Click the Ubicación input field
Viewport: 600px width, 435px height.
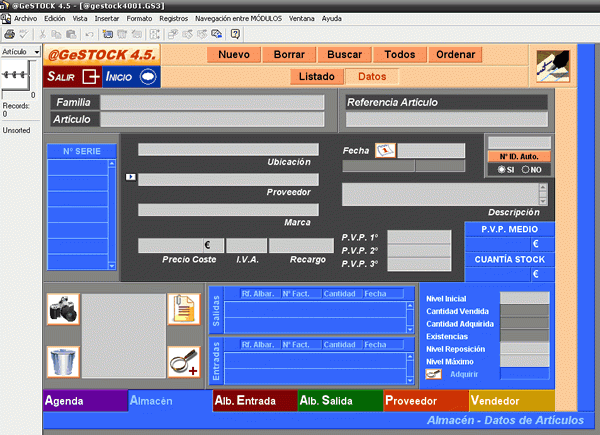point(228,149)
